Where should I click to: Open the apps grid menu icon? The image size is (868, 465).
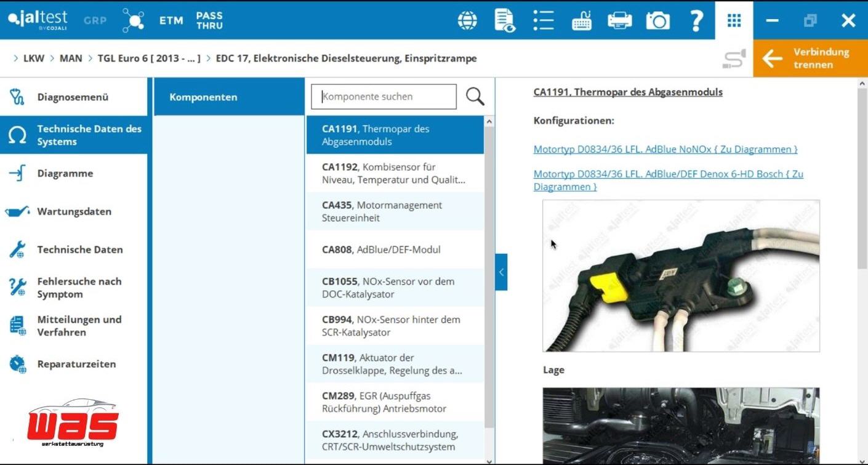point(734,20)
